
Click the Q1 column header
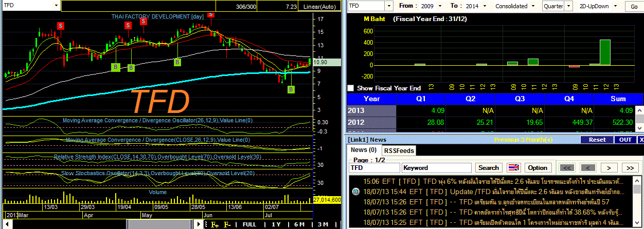[421, 99]
